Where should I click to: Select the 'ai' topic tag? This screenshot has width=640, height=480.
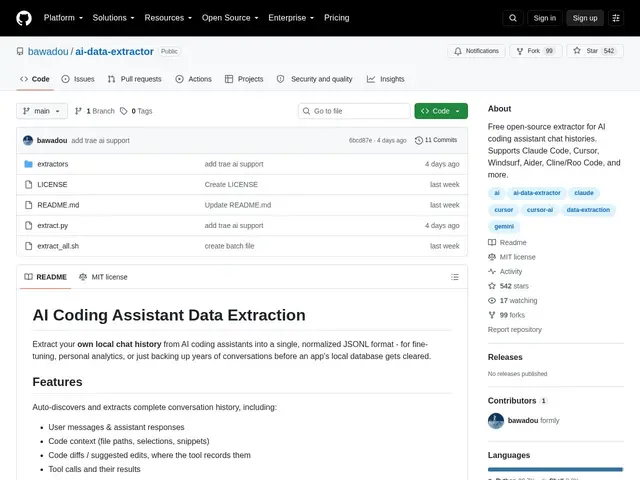pyautogui.click(x=497, y=193)
